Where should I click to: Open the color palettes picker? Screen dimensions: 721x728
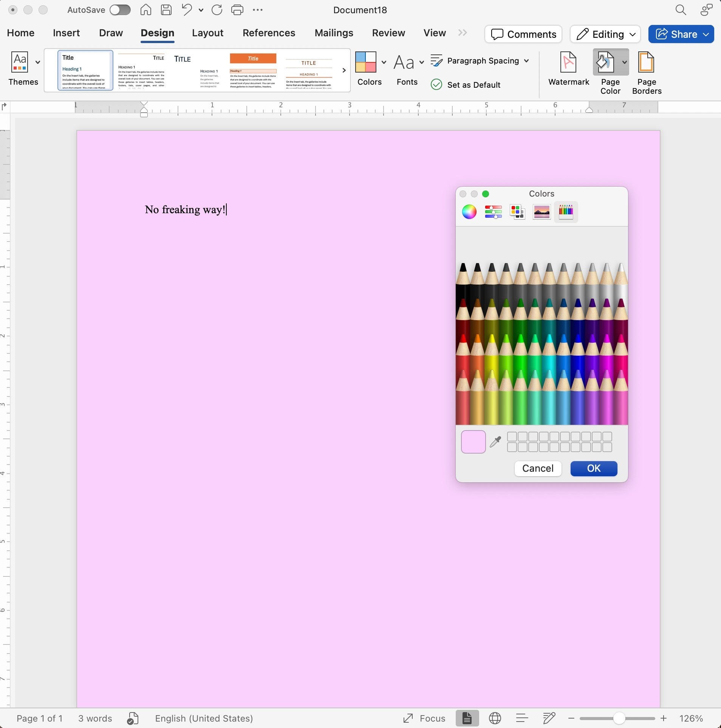point(517,212)
